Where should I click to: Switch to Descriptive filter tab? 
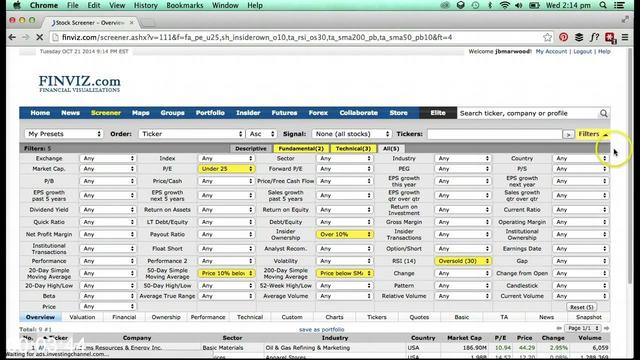coord(251,149)
